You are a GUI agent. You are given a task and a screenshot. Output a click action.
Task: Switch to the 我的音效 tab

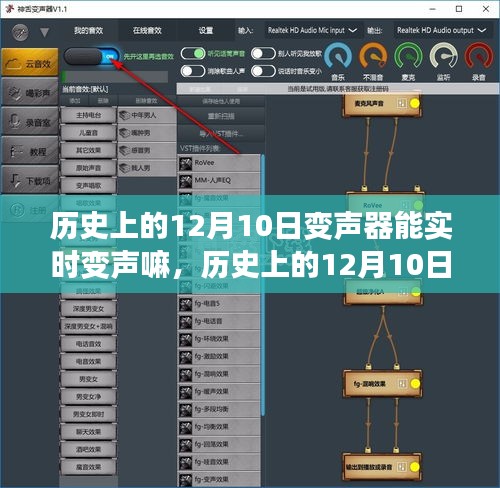pyautogui.click(x=89, y=31)
